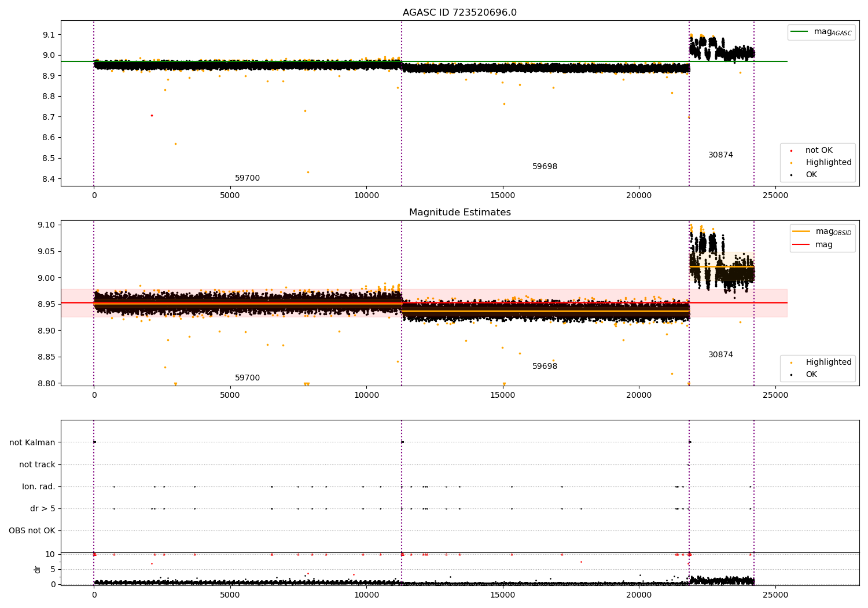Click obsid label 59698 in the AGASC ID plot
This screenshot has width=868, height=608.
click(x=545, y=167)
